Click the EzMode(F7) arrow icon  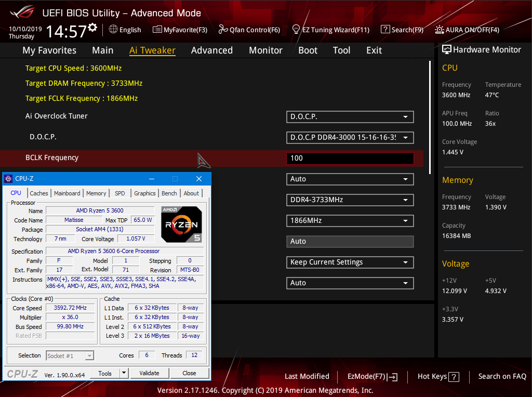(393, 377)
